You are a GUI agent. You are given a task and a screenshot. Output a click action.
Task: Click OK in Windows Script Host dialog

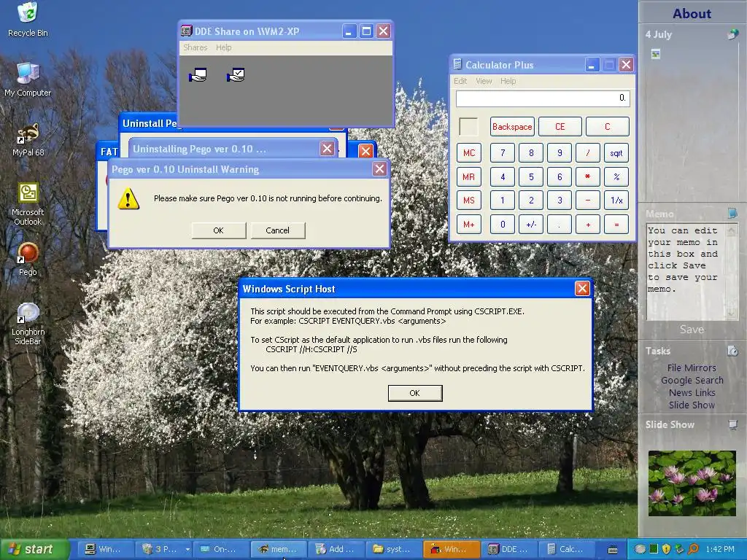click(x=415, y=393)
